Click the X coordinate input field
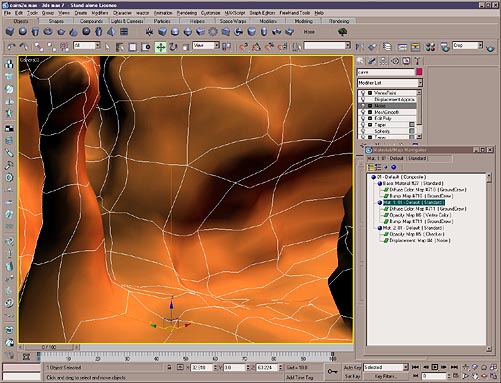 (x=201, y=367)
